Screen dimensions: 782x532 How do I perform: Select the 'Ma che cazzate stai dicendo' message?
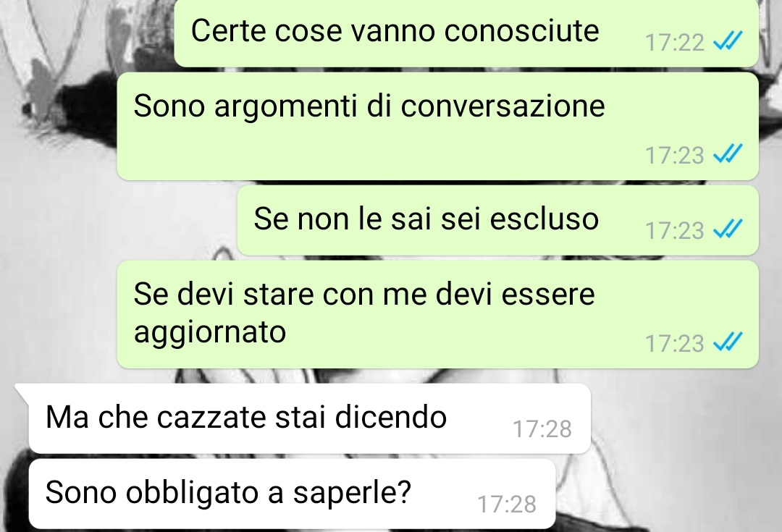(x=309, y=418)
